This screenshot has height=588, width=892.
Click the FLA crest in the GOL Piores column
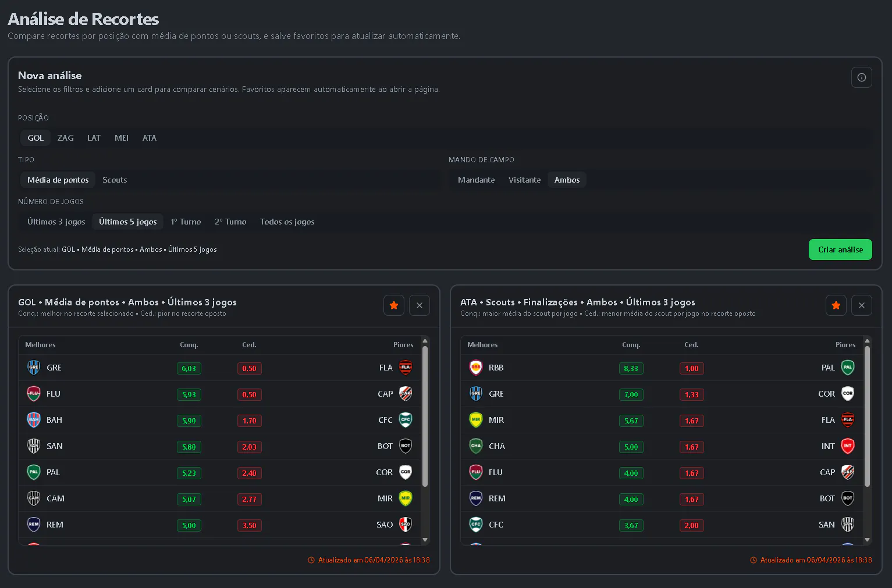point(406,368)
